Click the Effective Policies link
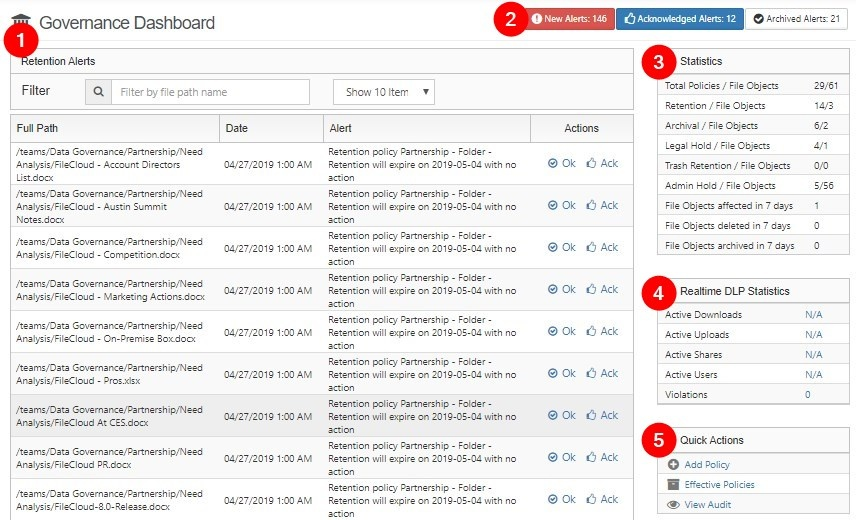Image resolution: width=856 pixels, height=520 pixels. click(x=719, y=485)
